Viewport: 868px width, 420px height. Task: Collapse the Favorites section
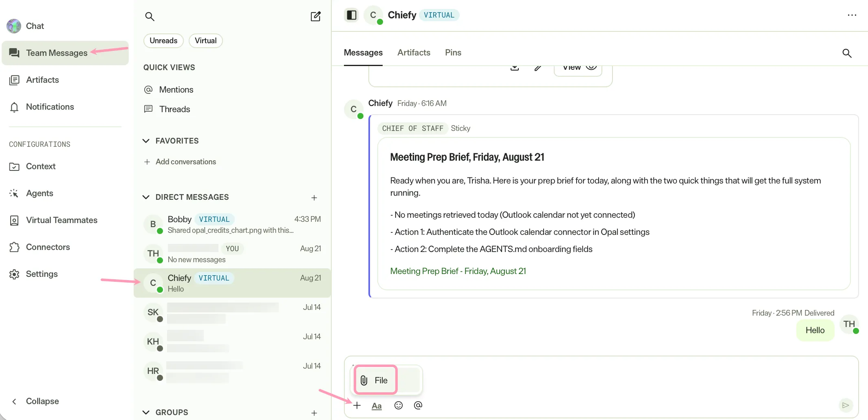(x=146, y=141)
